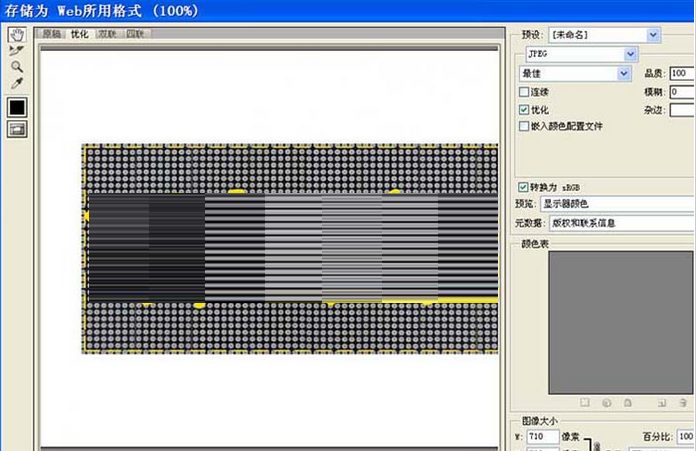The width and height of the screenshot is (696, 451).
Task: Uncheck the 转换为 sRGB checkbox
Action: 523,187
